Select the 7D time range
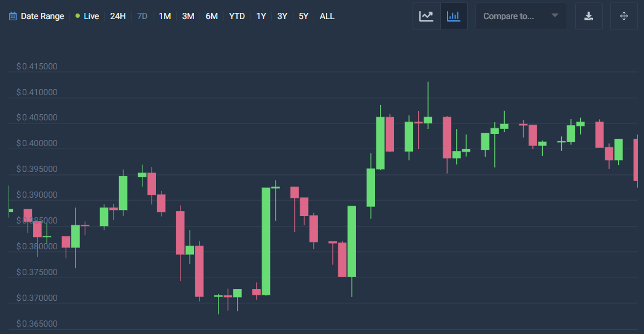Screen dimensions: 644x334 click(142, 17)
